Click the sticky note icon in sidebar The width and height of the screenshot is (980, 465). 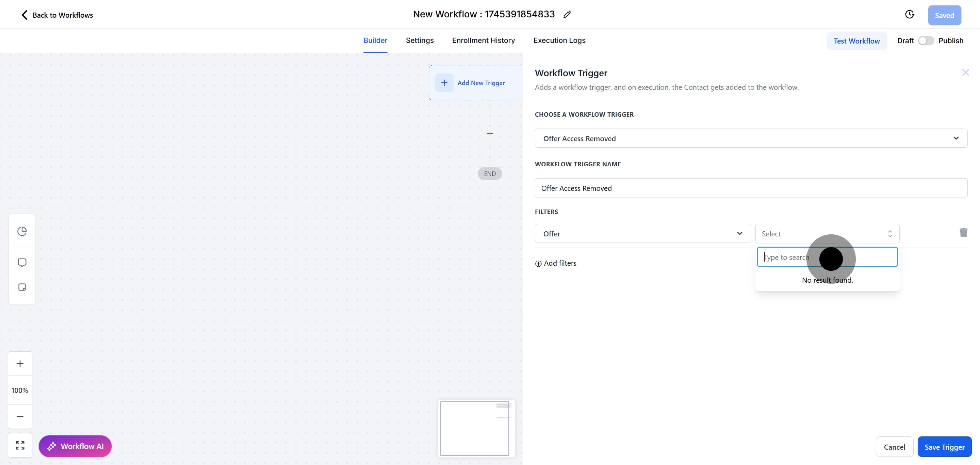(x=22, y=287)
